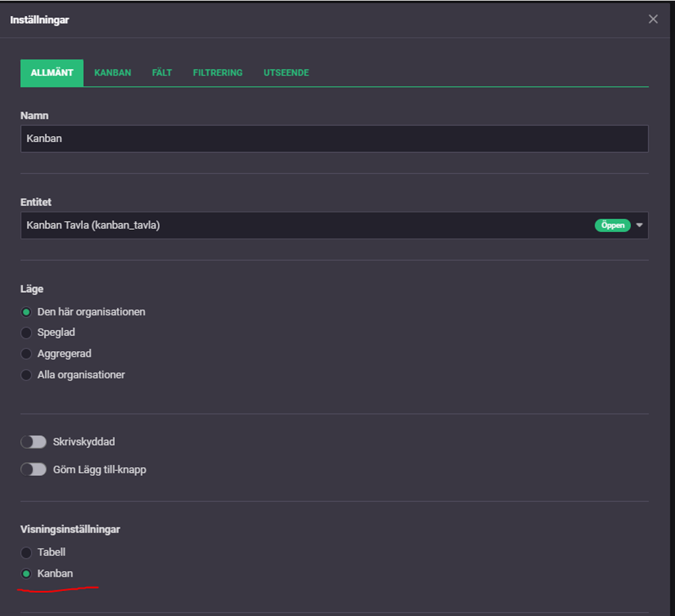The width and height of the screenshot is (675, 616).
Task: Click the Skrivskyddad label
Action: 84,442
